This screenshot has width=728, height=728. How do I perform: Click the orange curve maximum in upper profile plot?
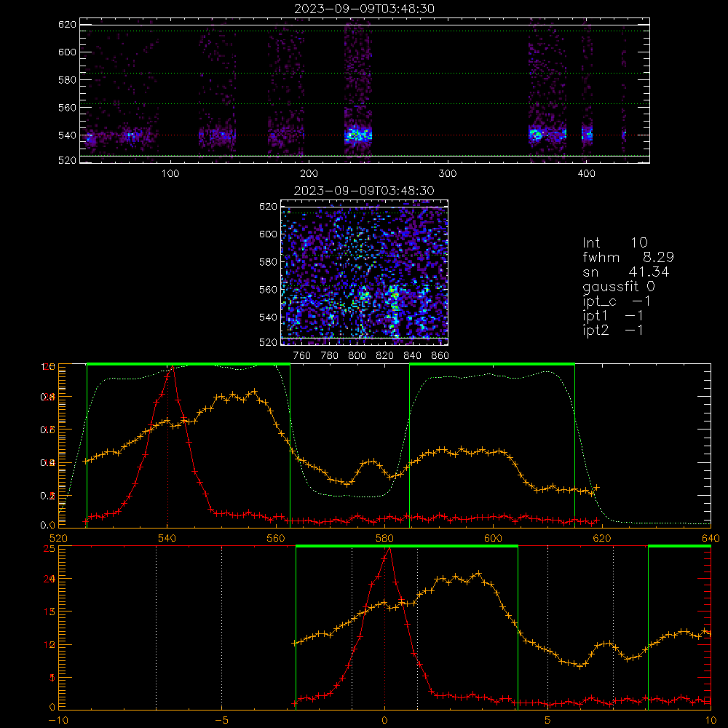coord(254,392)
